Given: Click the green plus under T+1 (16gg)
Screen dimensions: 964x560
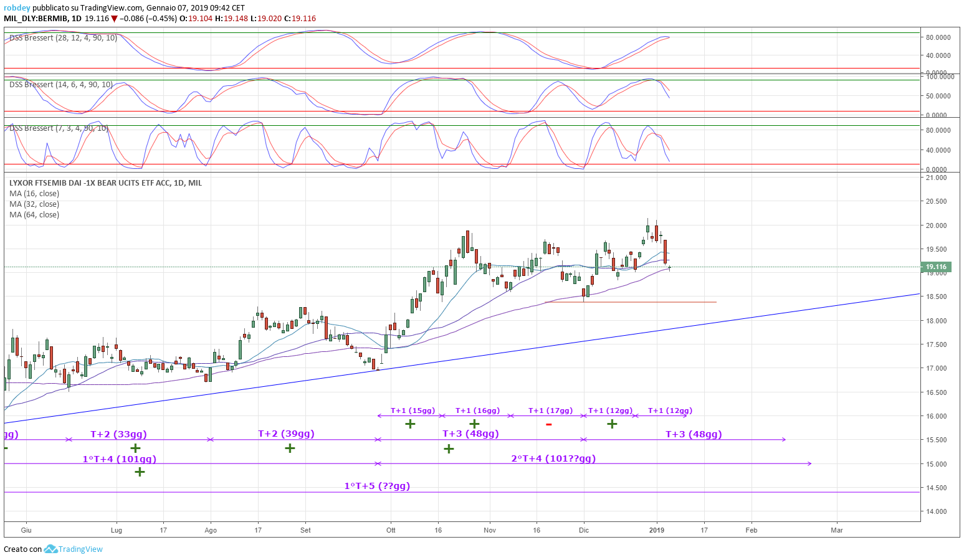Looking at the screenshot, I should [x=474, y=424].
